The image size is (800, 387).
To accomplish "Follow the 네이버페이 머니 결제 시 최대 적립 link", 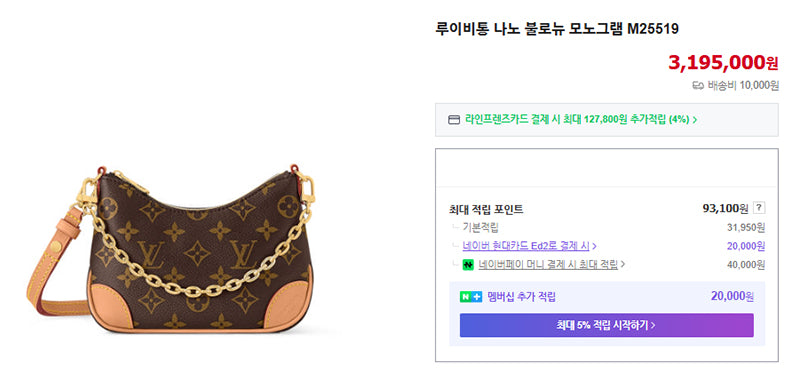I will [x=548, y=265].
